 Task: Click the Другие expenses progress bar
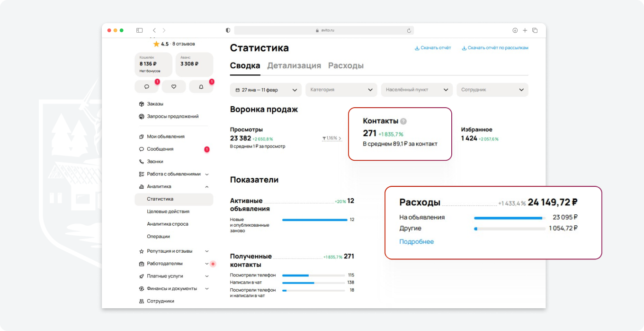pyautogui.click(x=510, y=229)
